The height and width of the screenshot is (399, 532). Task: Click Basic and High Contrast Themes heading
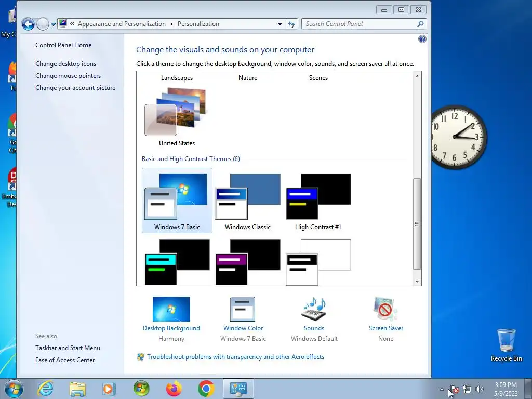coord(191,159)
